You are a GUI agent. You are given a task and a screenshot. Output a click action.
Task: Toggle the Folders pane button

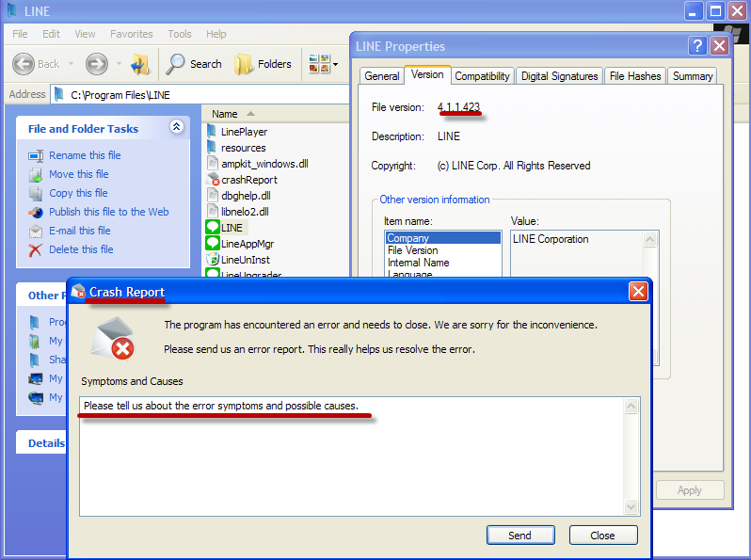(x=263, y=64)
